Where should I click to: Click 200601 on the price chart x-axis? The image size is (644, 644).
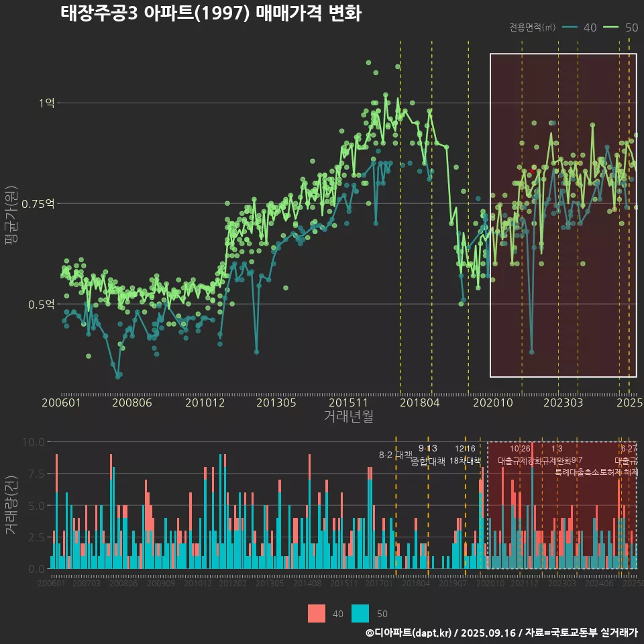(61, 402)
